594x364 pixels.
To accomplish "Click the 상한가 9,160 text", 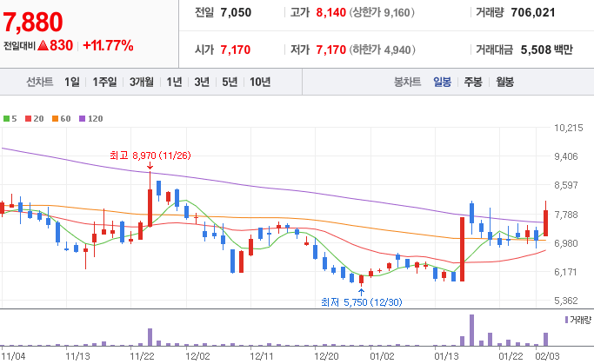I will (x=382, y=12).
